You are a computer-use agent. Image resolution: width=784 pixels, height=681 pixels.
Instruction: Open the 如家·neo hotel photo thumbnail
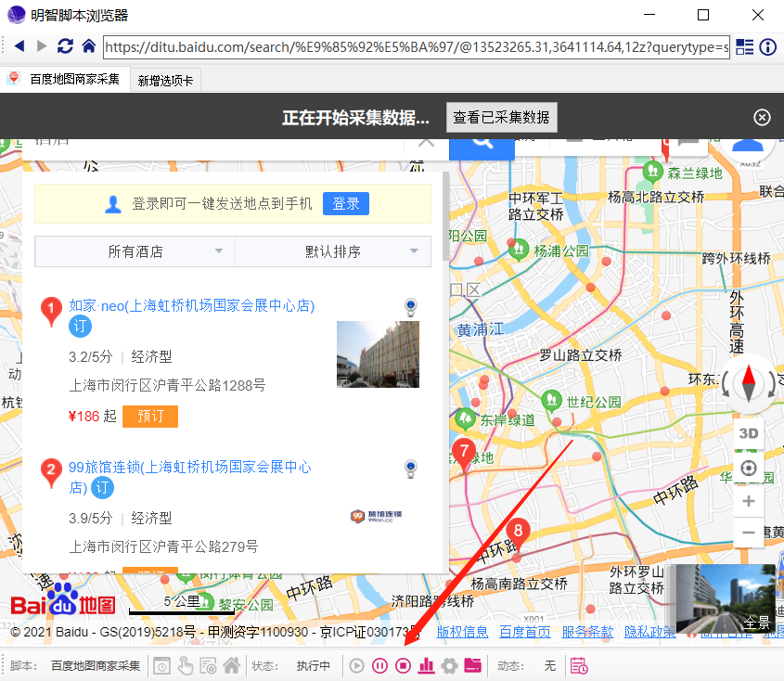point(378,354)
